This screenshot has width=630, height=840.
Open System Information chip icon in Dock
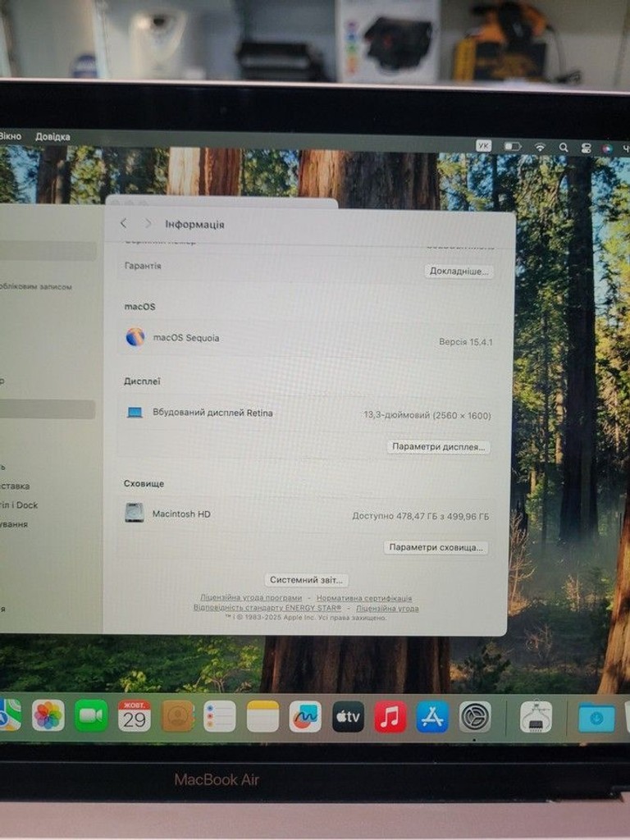[x=536, y=717]
